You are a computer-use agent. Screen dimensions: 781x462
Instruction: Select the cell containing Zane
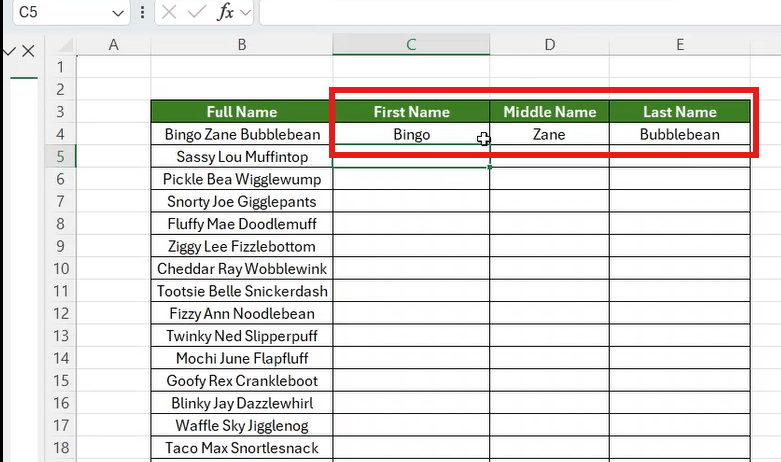coord(549,134)
